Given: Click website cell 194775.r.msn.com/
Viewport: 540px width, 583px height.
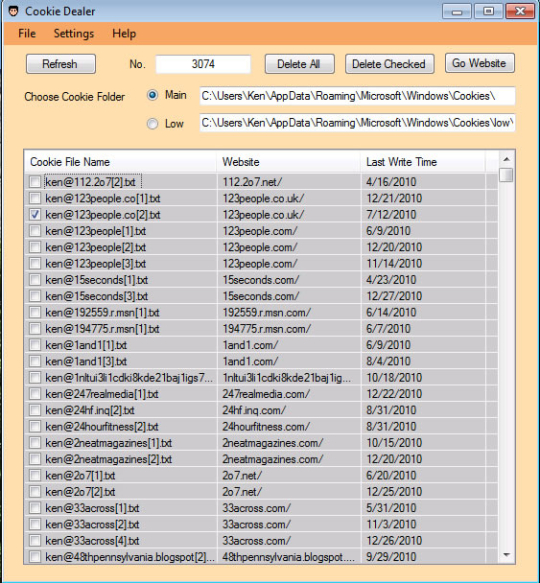Looking at the screenshot, I should (267, 329).
